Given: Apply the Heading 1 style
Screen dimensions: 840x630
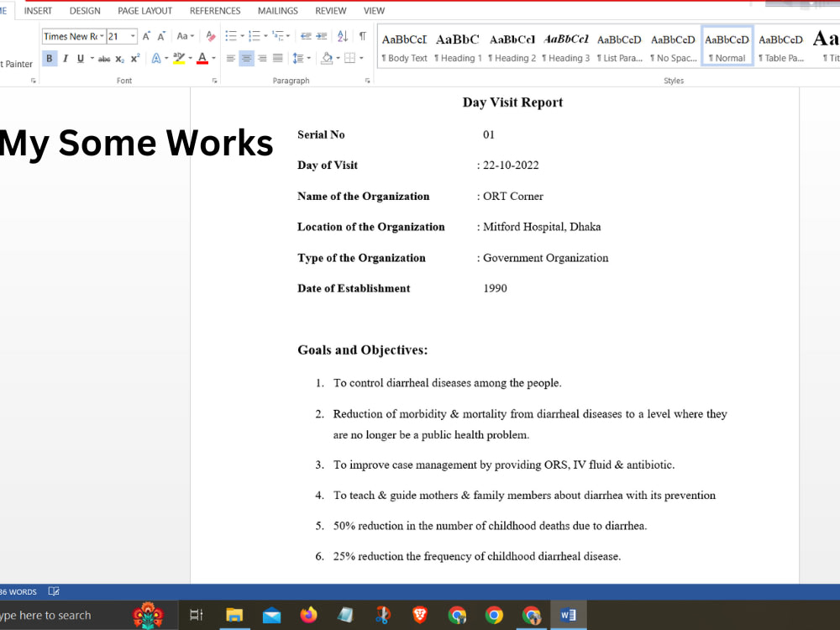Looking at the screenshot, I should click(x=458, y=47).
